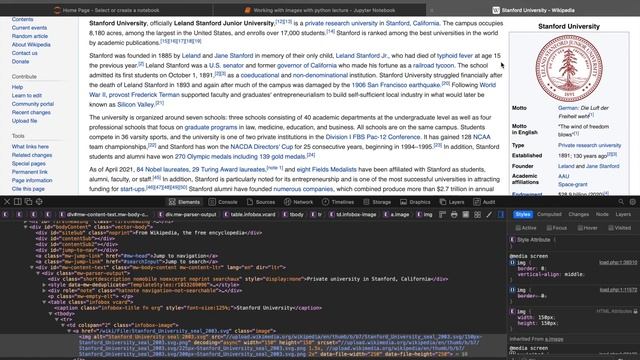Switch to Computed sidebar tab

(x=549, y=214)
